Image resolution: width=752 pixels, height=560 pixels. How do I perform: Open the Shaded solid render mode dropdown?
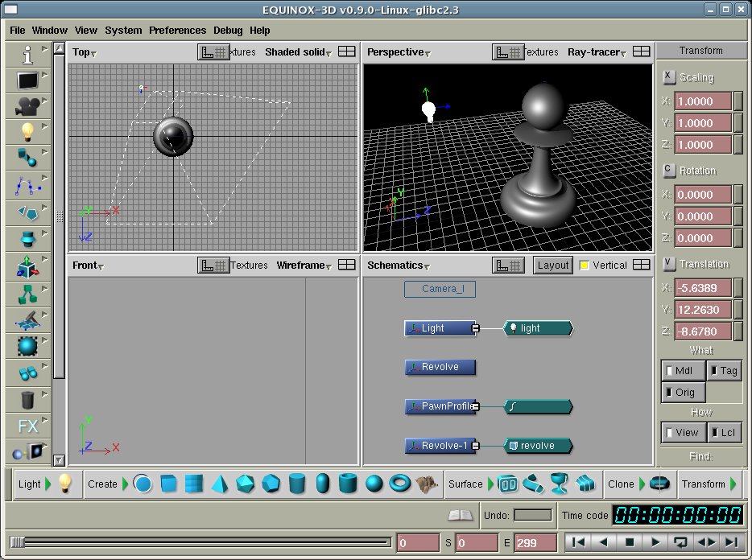click(299, 52)
